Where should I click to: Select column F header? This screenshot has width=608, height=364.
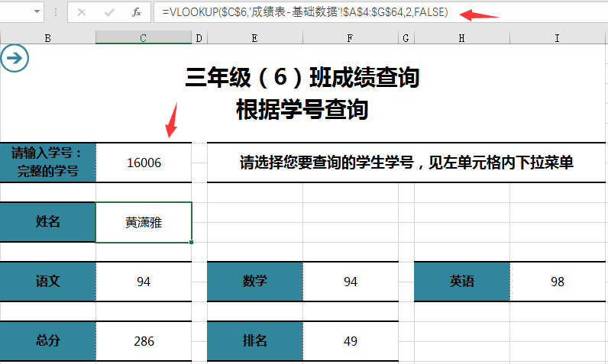(x=350, y=38)
